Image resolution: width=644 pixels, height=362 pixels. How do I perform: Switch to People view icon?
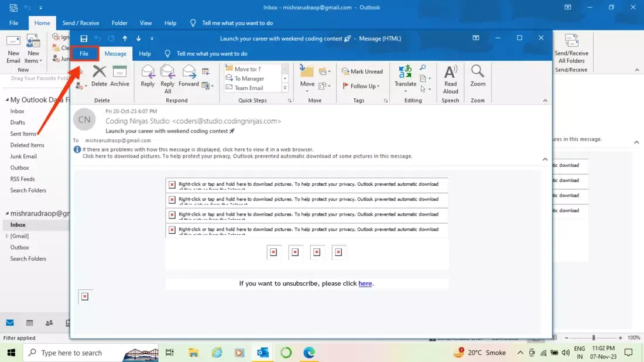click(49, 323)
